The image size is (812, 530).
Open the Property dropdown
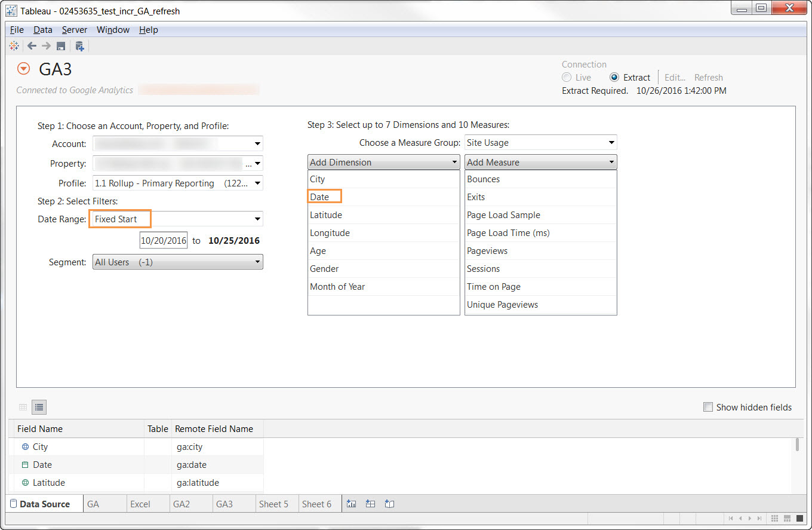tap(177, 164)
